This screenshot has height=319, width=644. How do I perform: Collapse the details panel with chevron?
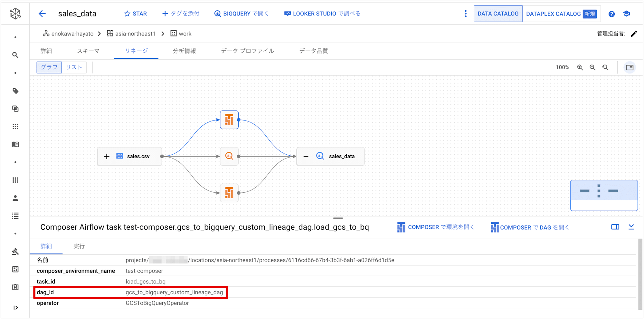click(631, 227)
